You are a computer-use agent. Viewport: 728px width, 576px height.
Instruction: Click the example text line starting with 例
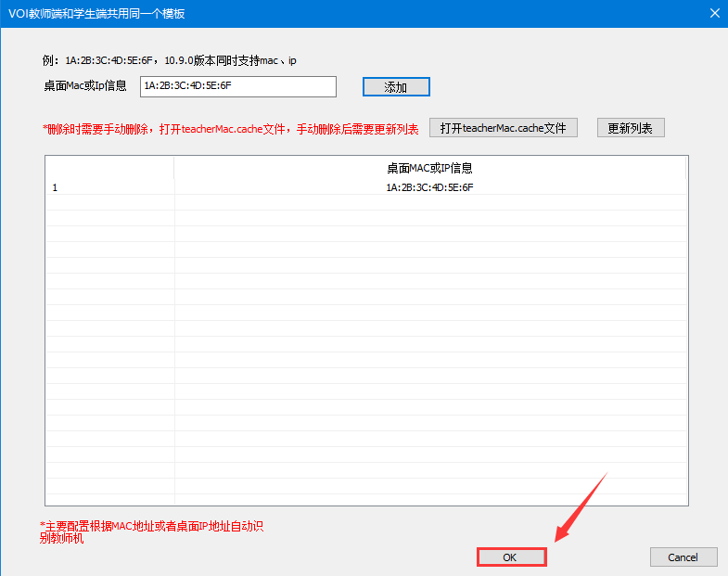(169, 60)
